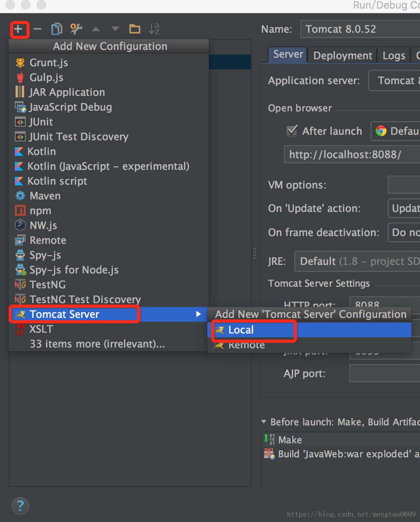Click the Add New Configuration plus icon
Viewport: 420px width, 522px height.
pos(18,29)
